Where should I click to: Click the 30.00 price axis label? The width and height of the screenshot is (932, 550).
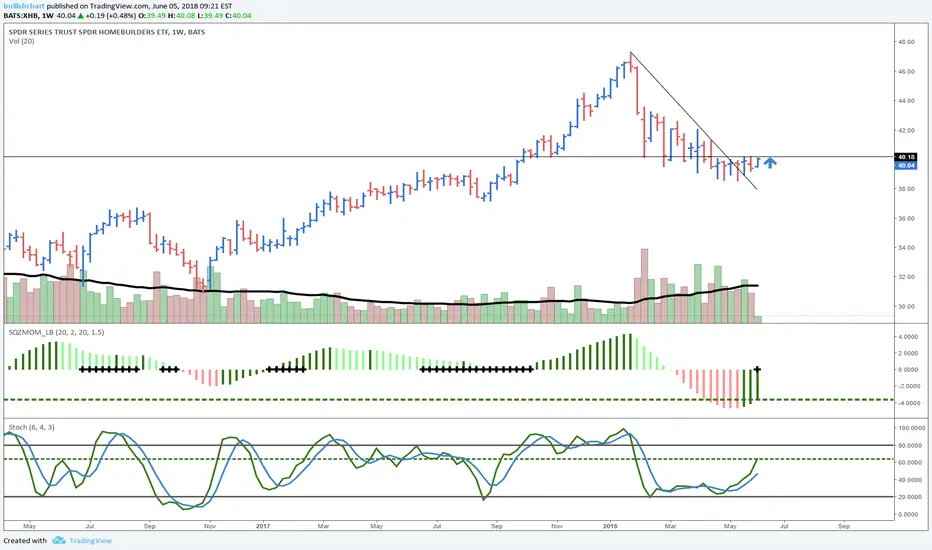click(x=906, y=307)
